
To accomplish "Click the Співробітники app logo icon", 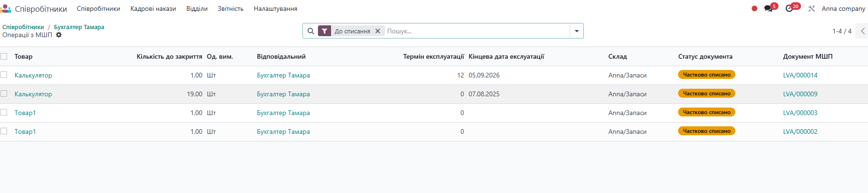I will pyautogui.click(x=6, y=8).
